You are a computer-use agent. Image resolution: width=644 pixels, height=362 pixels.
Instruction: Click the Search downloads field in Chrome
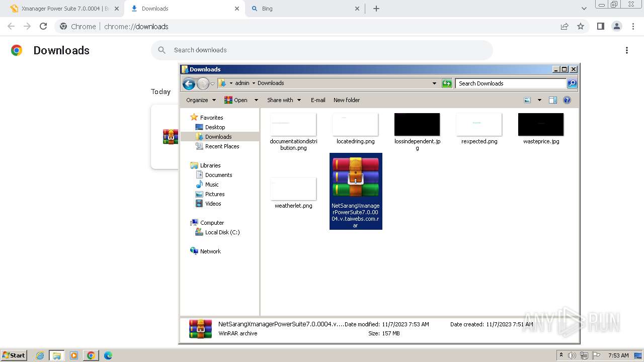[x=322, y=50]
